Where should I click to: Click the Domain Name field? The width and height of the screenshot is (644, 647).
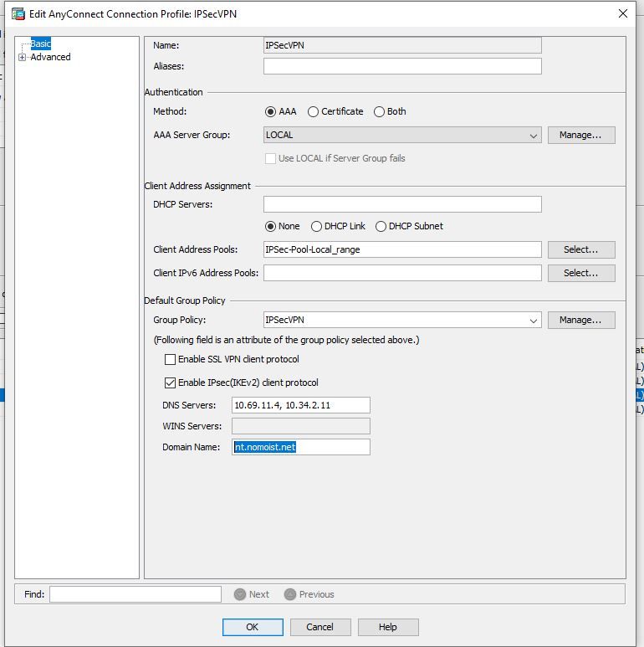click(301, 447)
